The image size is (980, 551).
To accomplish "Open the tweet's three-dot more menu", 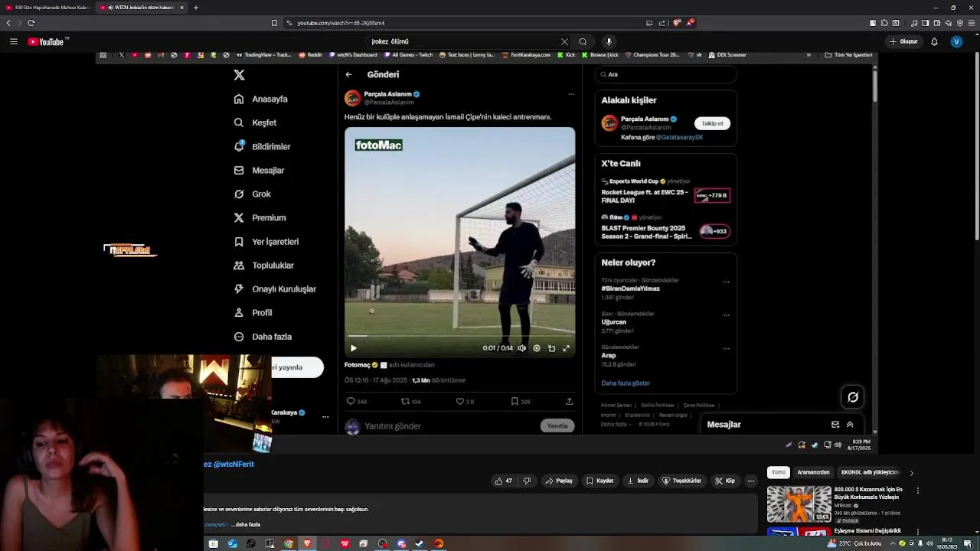I will pyautogui.click(x=571, y=94).
